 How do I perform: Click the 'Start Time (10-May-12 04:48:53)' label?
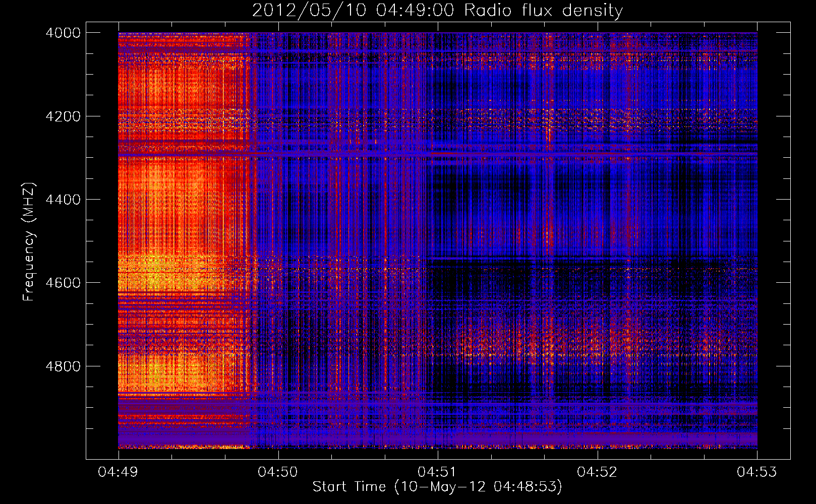click(x=437, y=487)
